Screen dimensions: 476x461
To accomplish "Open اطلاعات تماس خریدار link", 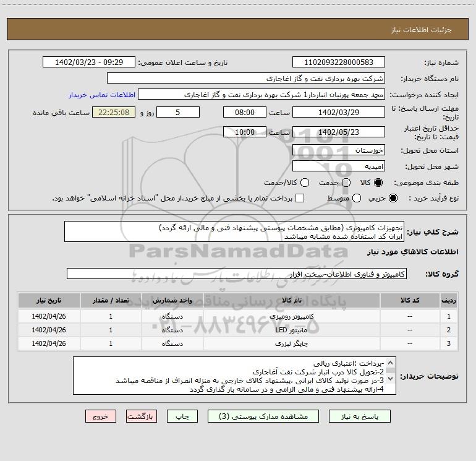I will click(x=102, y=95).
